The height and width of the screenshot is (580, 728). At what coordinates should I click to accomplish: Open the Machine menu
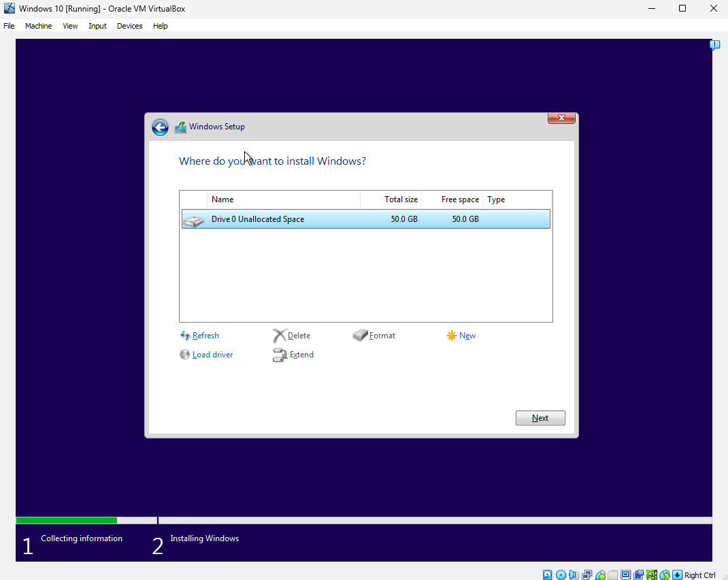pyautogui.click(x=39, y=26)
